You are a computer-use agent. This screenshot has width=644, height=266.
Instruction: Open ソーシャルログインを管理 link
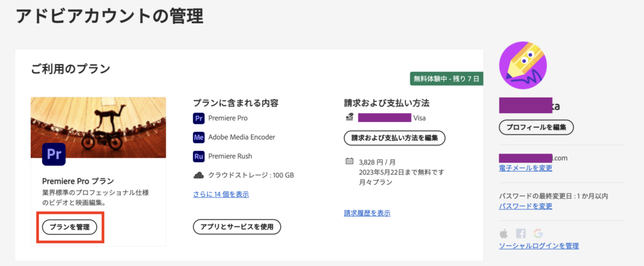[x=539, y=246]
